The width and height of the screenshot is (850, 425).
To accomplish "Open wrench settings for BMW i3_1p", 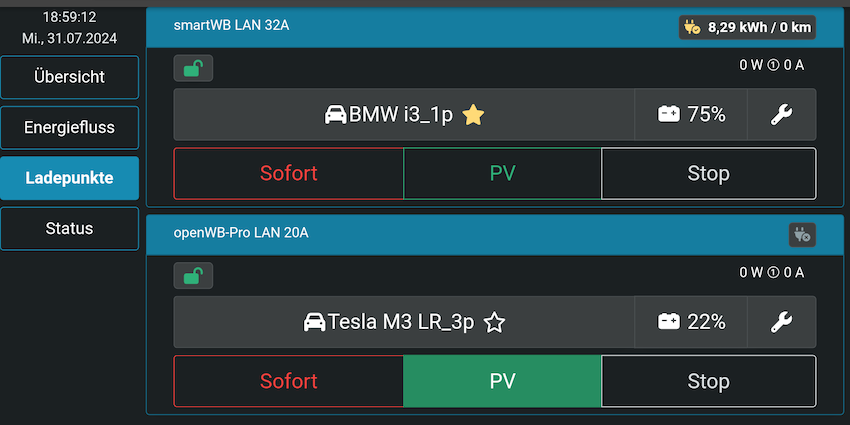I will point(781,114).
